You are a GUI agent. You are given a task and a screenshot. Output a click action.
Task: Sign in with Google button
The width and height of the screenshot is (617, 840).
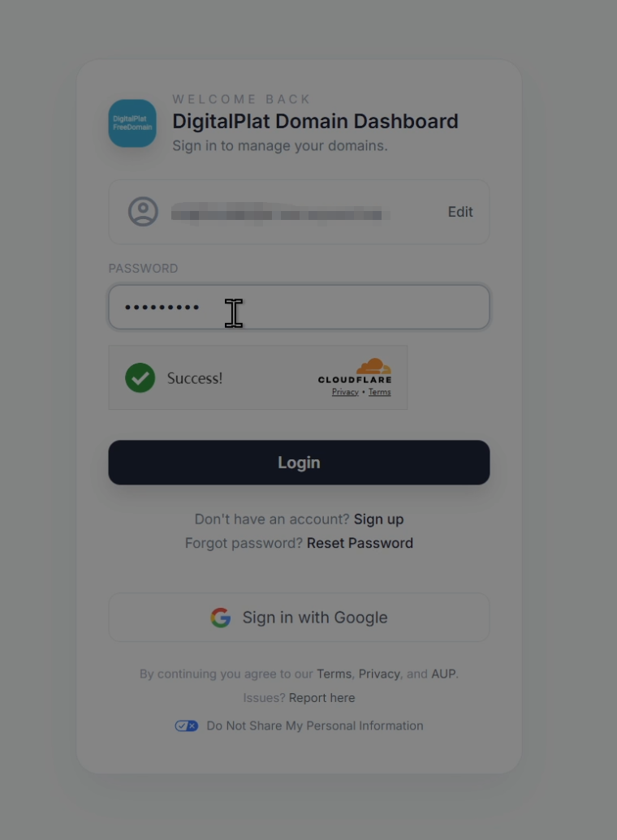[x=299, y=617]
